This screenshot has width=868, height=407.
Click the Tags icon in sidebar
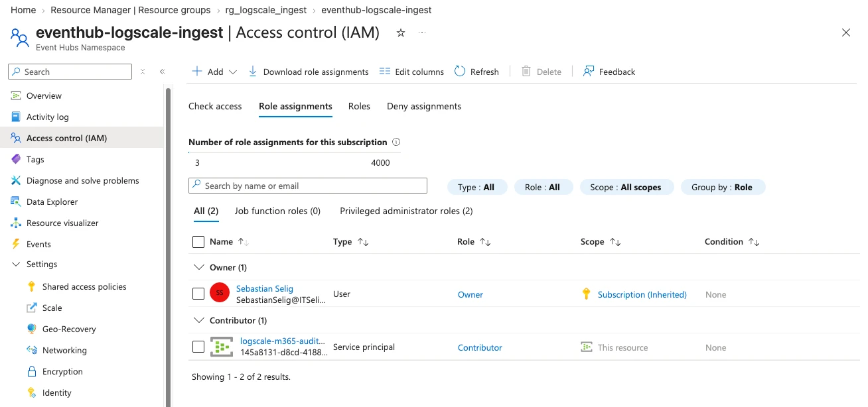coord(16,159)
